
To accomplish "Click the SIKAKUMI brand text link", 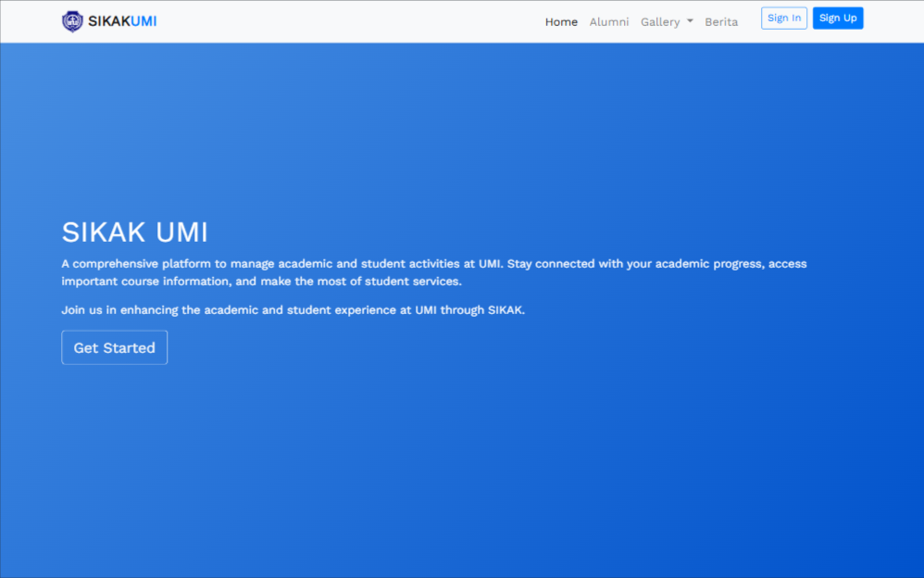I will pyautogui.click(x=123, y=20).
